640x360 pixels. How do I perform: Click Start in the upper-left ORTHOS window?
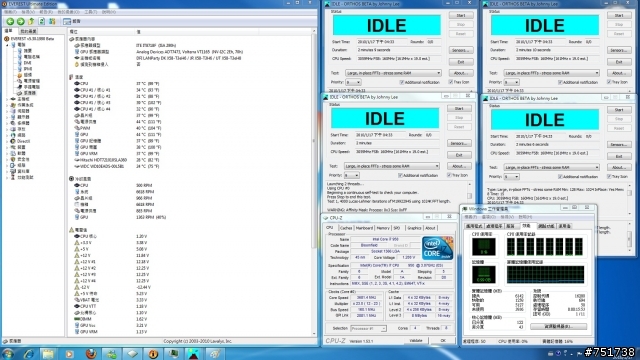tap(461, 15)
